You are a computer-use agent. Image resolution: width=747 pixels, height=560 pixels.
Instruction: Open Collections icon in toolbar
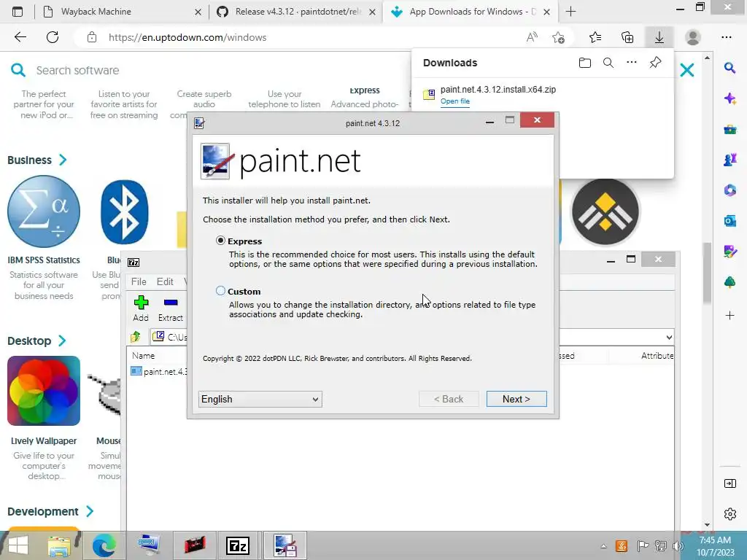[627, 37]
